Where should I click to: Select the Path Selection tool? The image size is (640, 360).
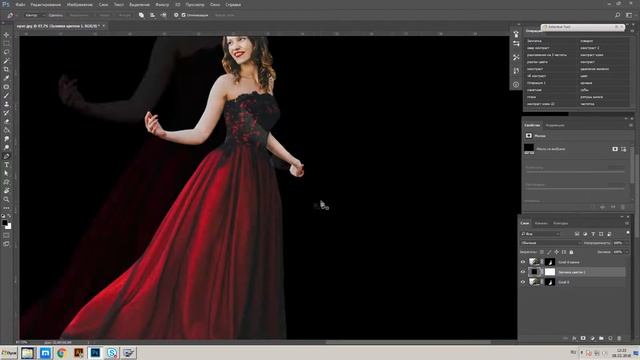tap(6, 173)
